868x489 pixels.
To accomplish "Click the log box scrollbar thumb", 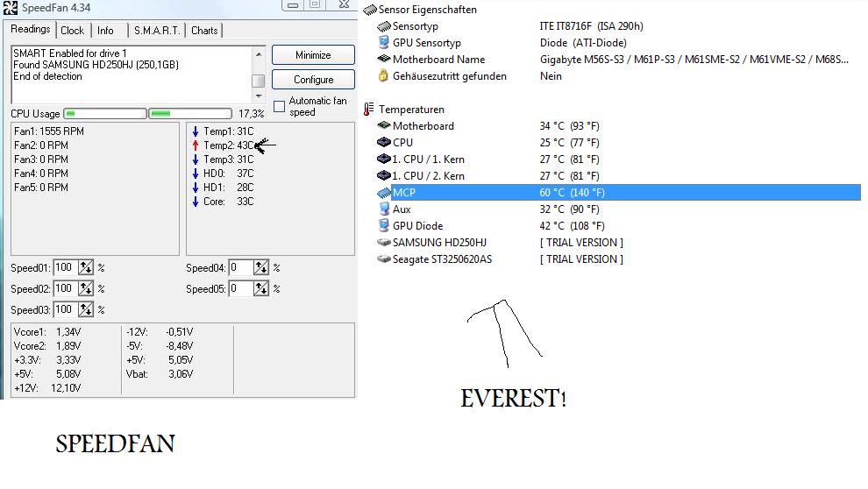I will click(259, 81).
